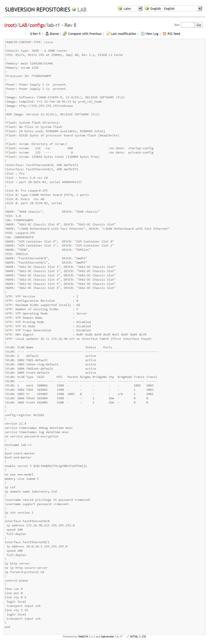This screenshot has height=644, width=209.
Task: Click the green cube icon beside LAB
Action: click(74, 10)
